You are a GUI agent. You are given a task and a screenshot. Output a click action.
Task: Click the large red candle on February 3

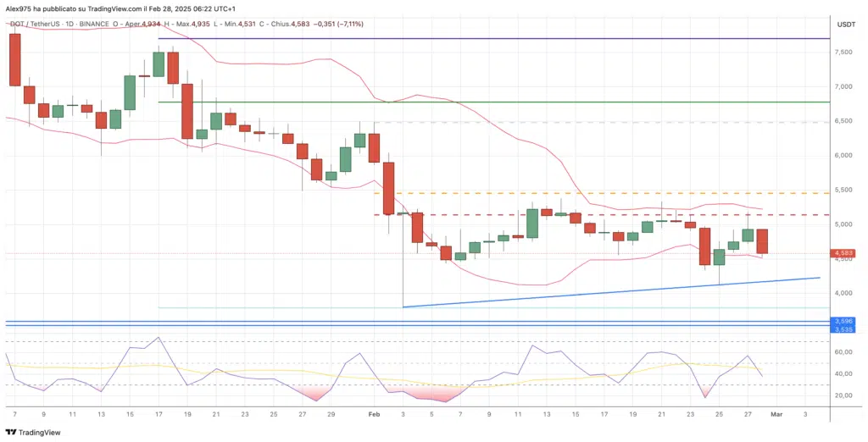389,187
